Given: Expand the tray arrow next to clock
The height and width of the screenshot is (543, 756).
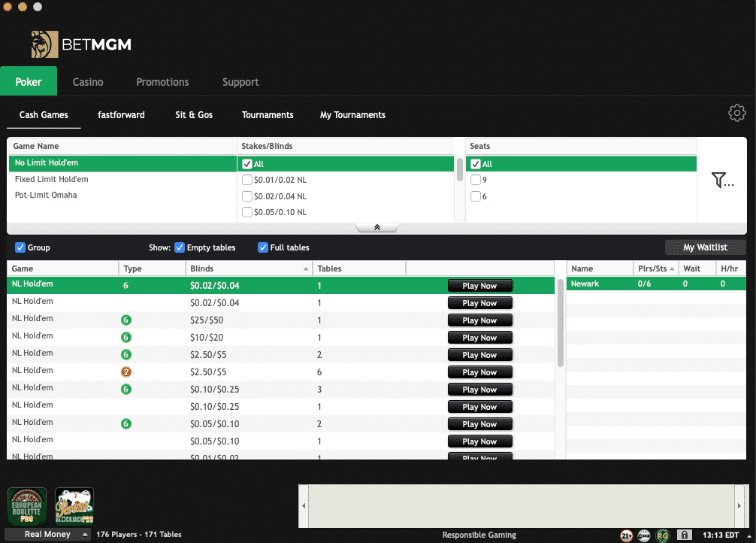Looking at the screenshot, I should pyautogui.click(x=748, y=535).
